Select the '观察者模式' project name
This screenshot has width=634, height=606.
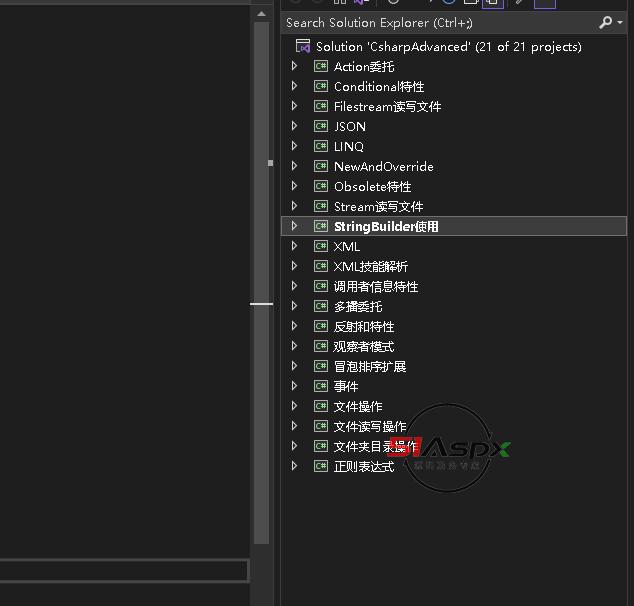(x=364, y=346)
